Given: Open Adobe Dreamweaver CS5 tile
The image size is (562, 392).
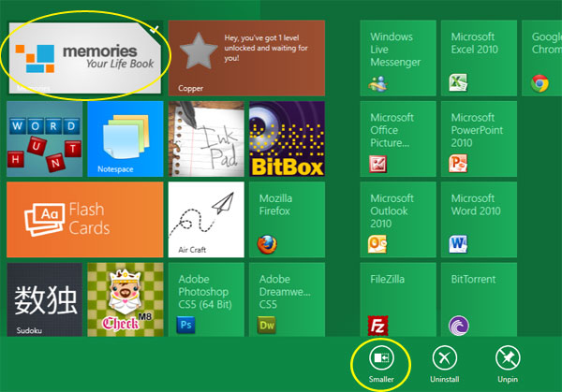Looking at the screenshot, I should [x=287, y=299].
